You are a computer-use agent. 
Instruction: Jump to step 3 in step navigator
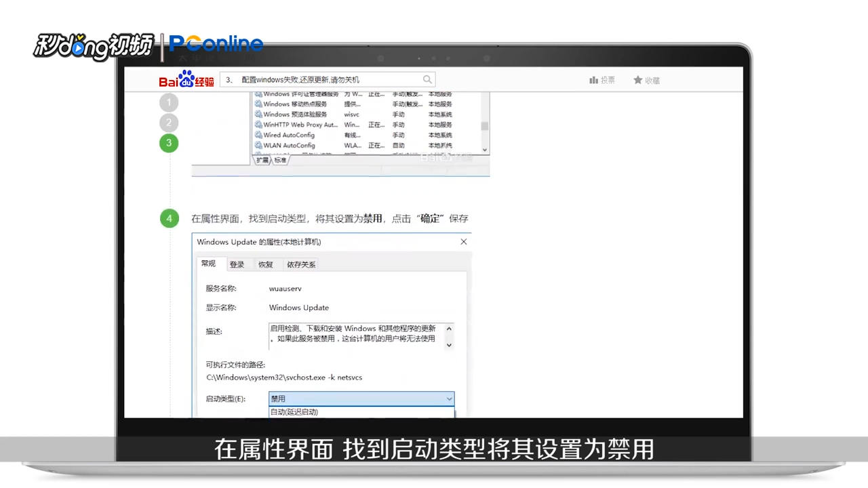(169, 143)
